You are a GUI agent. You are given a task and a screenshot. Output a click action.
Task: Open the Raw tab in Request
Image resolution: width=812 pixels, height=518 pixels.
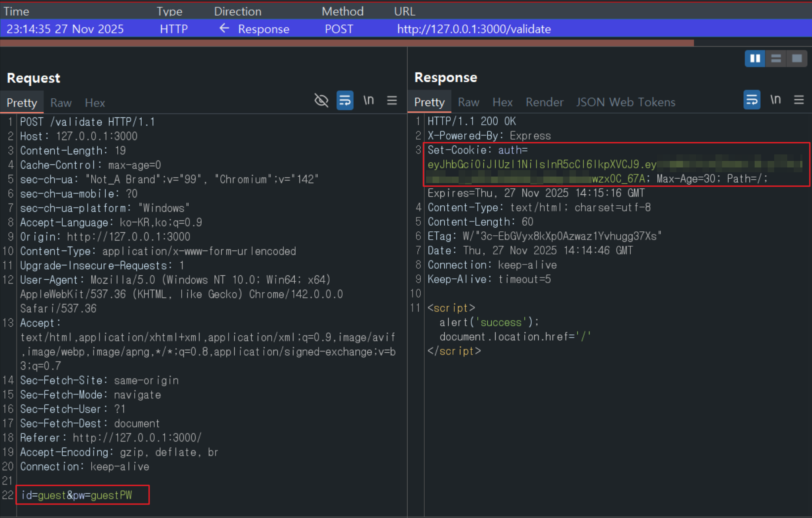coord(61,103)
